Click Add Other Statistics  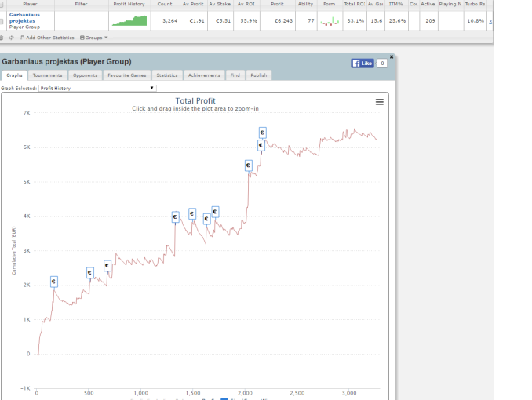49,38
